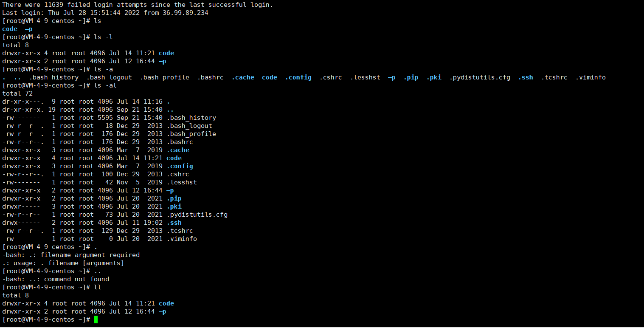The width and height of the screenshot is (644, 328).
Task: Click .bash_profile in the horizontal ls -a output
Action: coord(165,77)
